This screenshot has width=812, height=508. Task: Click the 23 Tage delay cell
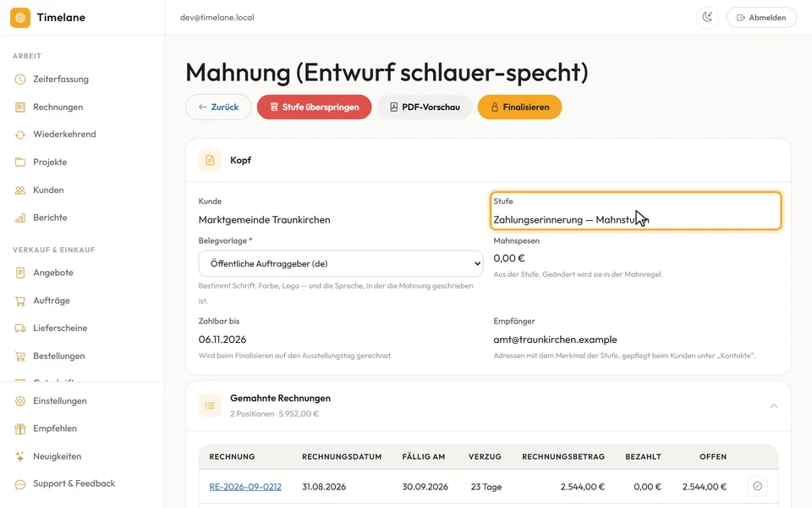[486, 487]
